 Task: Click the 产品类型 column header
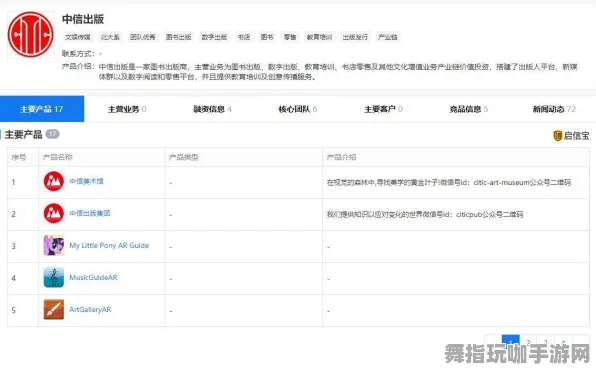pos(184,157)
